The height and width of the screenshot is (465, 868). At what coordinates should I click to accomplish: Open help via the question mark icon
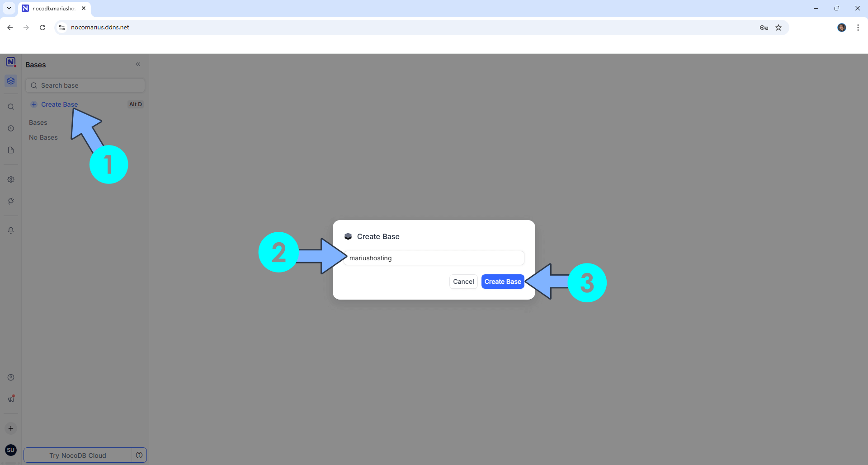tap(10, 377)
